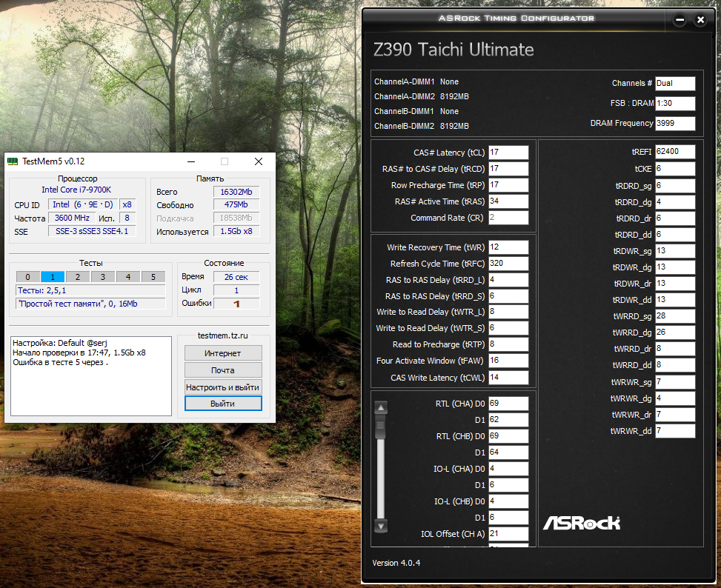Click the tWRWR_dd value field
Viewport: 721px width, 588px height.
click(x=675, y=431)
